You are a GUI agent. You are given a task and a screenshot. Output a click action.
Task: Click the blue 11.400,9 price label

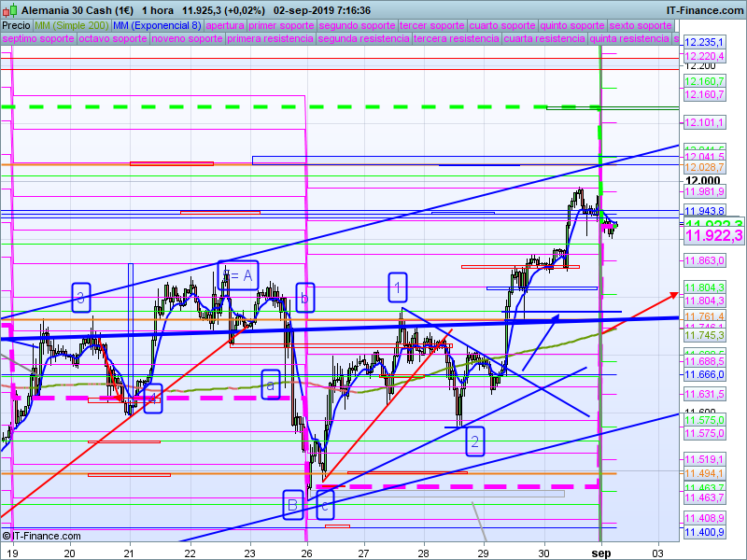coord(704,532)
